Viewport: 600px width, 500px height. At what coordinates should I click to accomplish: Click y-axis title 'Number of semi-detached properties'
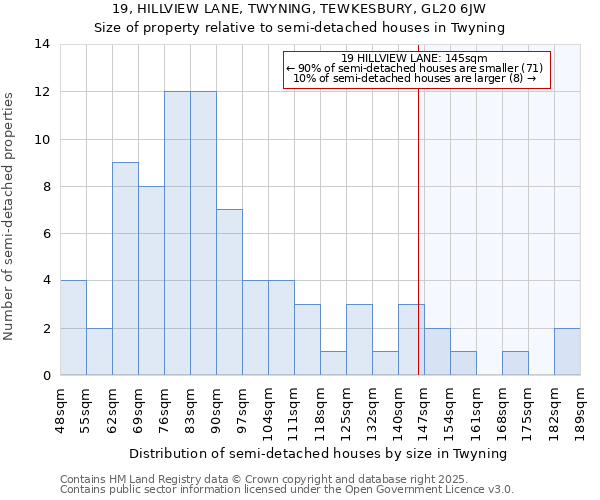(8, 216)
